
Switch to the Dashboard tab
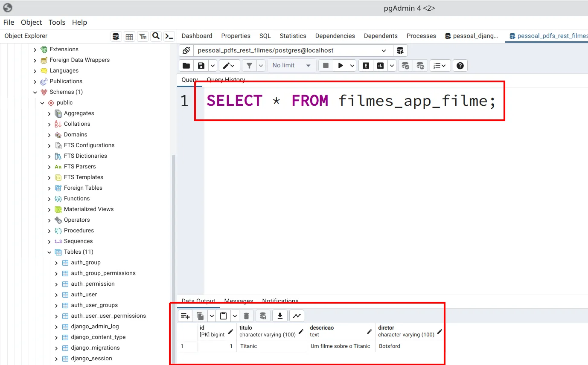click(197, 36)
